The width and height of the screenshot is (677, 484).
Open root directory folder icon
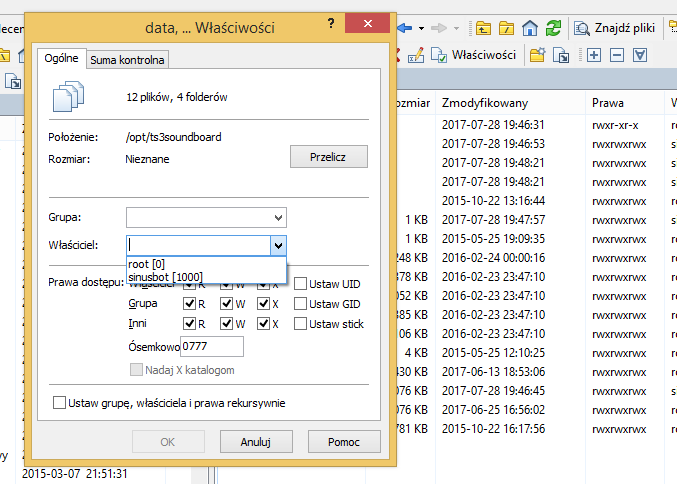point(509,27)
